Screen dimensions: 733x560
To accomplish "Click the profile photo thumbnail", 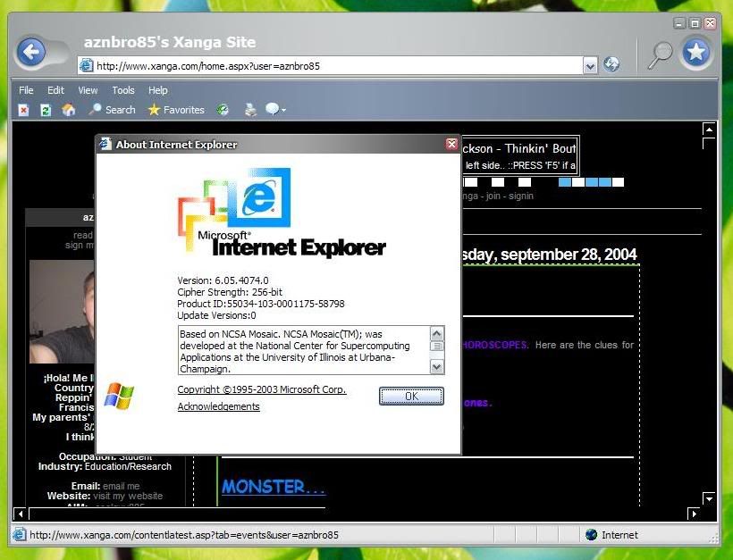I will click(x=62, y=312).
